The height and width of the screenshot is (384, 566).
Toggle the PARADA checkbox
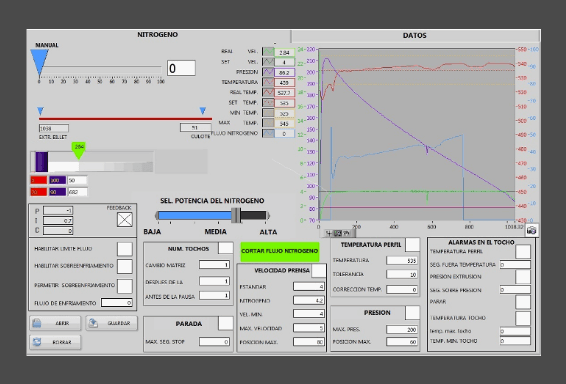pos(226,323)
